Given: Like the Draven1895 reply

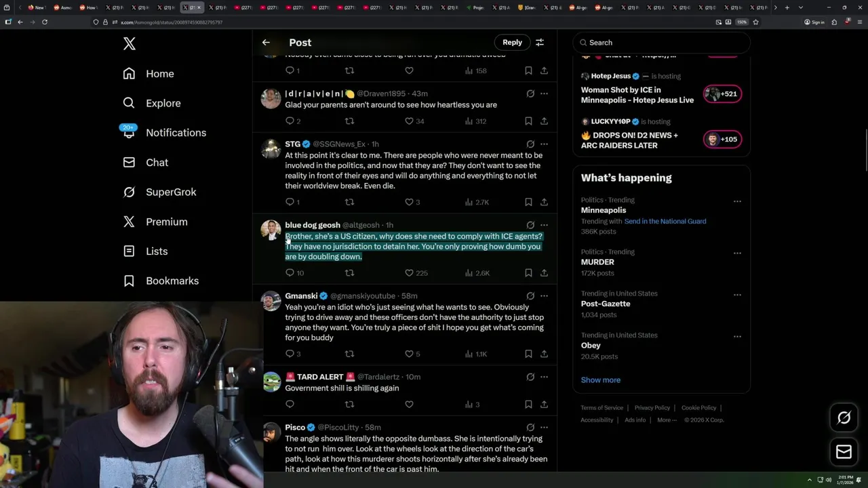Looking at the screenshot, I should (409, 121).
